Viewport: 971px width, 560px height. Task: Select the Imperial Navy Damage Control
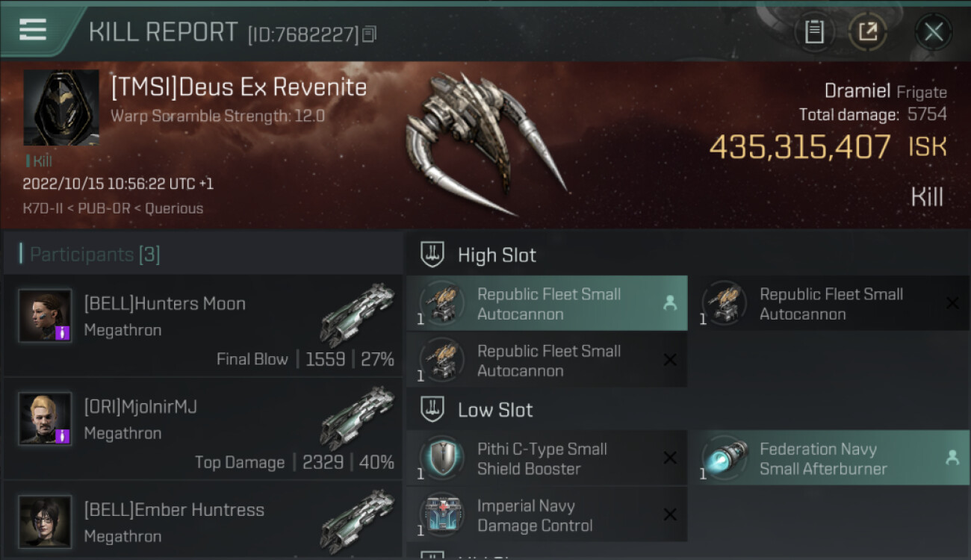pos(547,514)
